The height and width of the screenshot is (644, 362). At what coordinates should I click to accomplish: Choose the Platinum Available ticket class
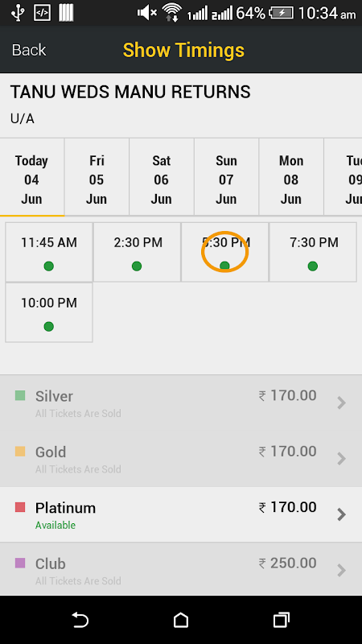pos(181,514)
